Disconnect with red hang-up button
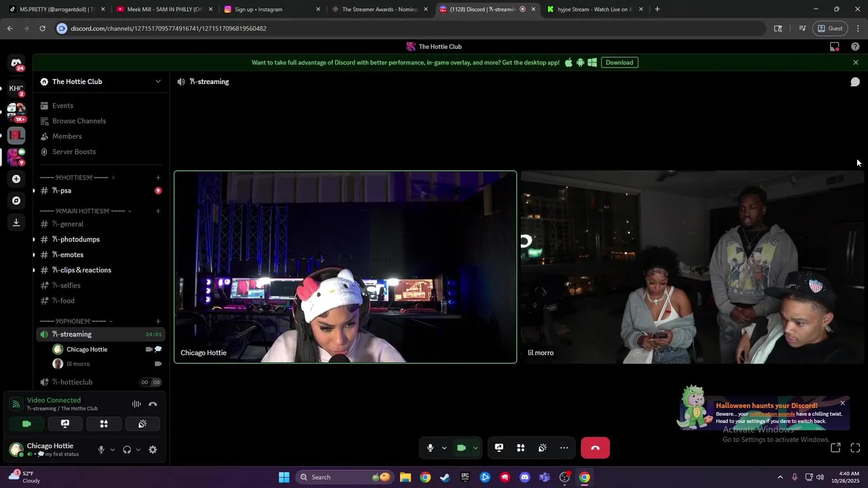 (x=595, y=448)
